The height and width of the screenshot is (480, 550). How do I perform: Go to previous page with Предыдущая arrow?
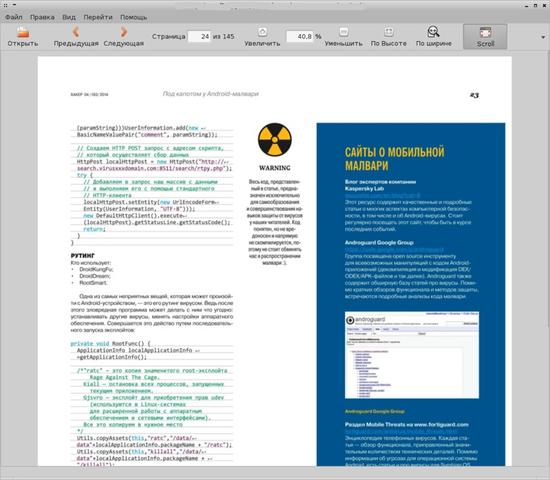click(x=76, y=32)
